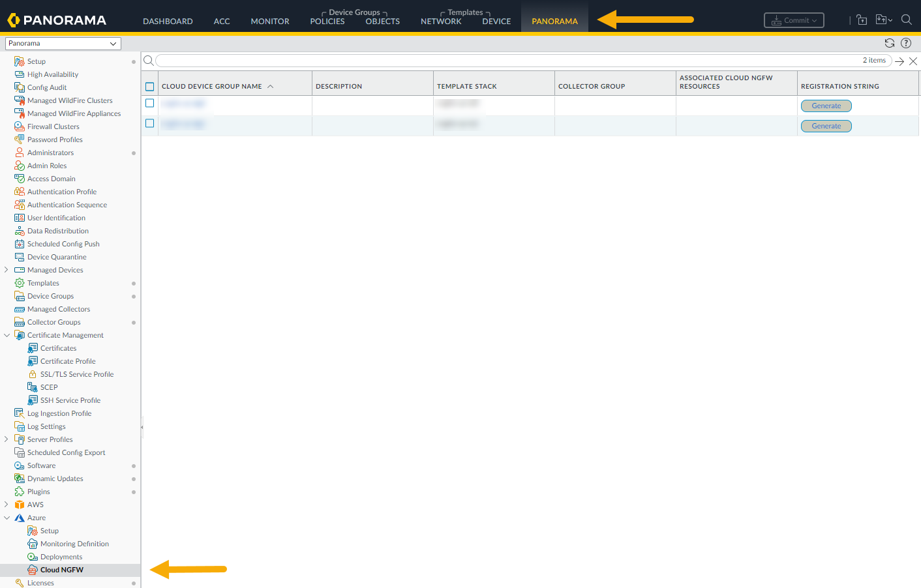Screen dimensions: 921x588
Task: Open Certificates in the tree
Action: point(59,348)
